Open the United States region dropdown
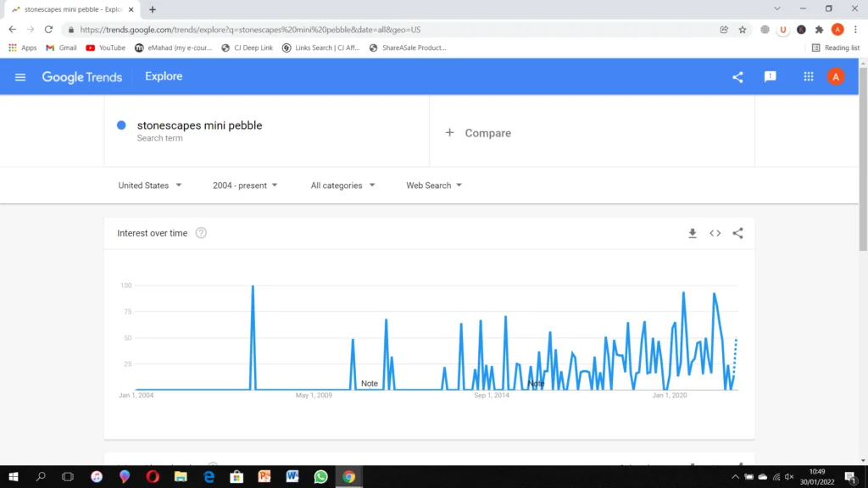This screenshot has height=488, width=868. point(149,186)
